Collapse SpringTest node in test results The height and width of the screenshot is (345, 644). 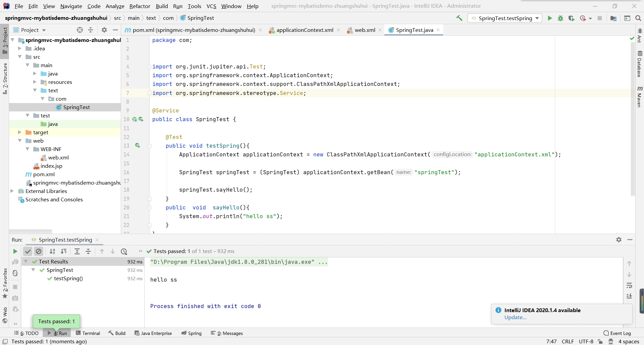tap(33, 270)
